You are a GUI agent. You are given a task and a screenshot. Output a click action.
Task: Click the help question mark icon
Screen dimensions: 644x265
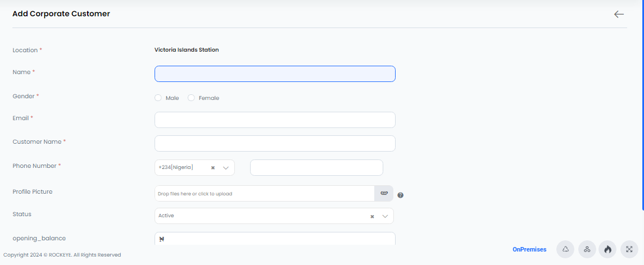point(401,195)
